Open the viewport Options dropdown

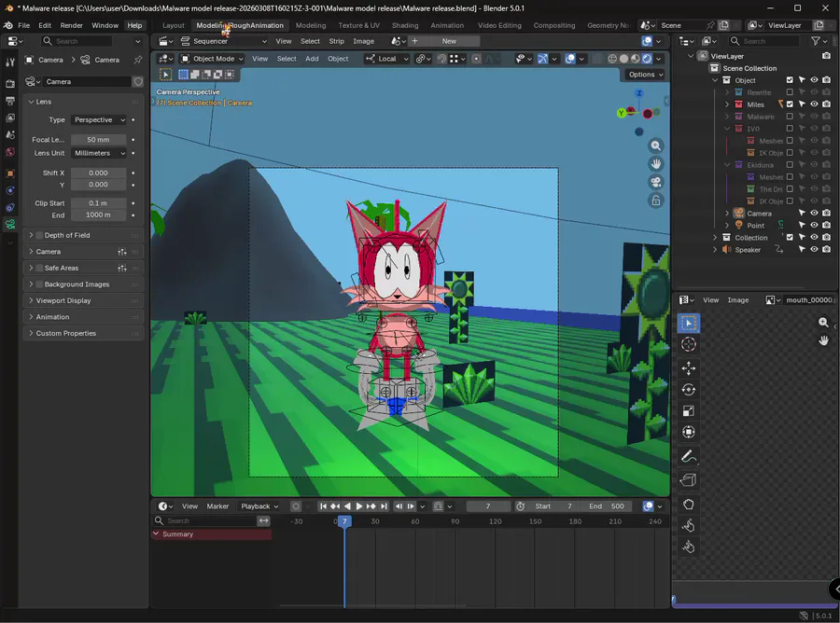645,75
